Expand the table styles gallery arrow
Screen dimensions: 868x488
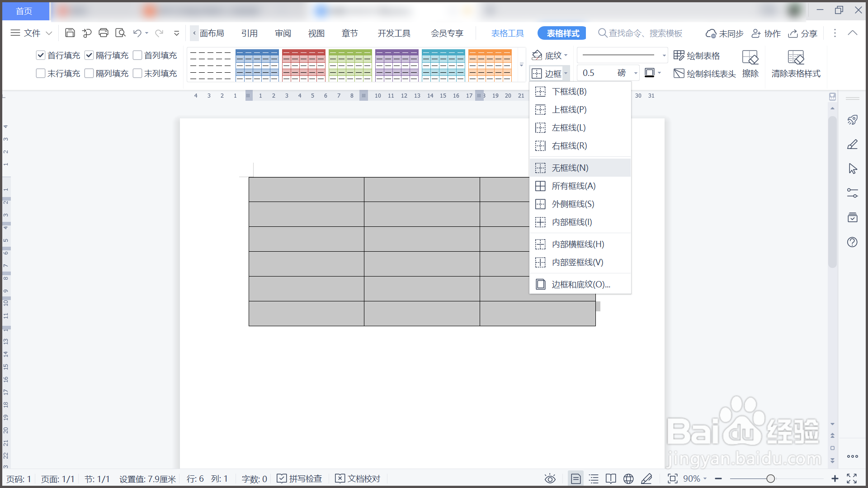pyautogui.click(x=521, y=65)
